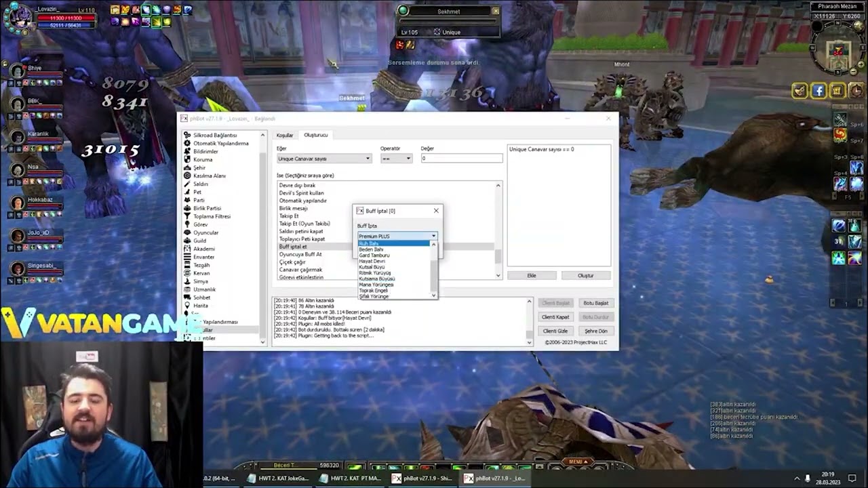Viewport: 868px width, 488px height.
Task: Switch to the Oluşturucu tab
Action: pyautogui.click(x=315, y=135)
